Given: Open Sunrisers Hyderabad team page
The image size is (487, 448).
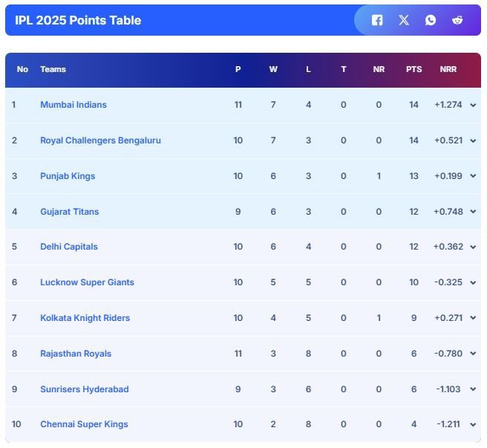Looking at the screenshot, I should 84,389.
